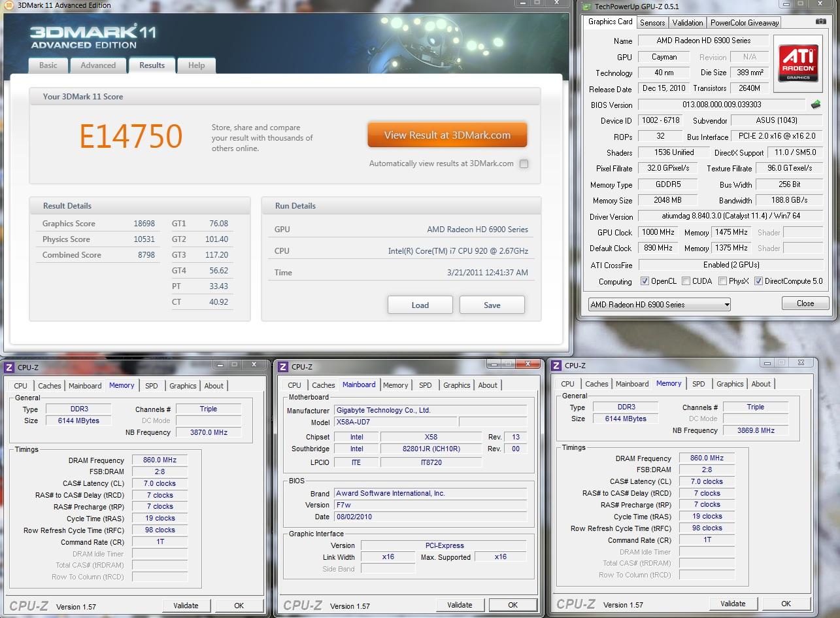
Task: Click the GPU-Z screenshot camera icon
Action: click(x=820, y=22)
